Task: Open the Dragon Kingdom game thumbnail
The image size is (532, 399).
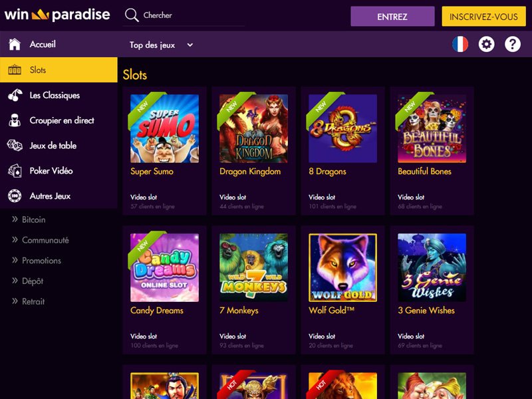Action: point(253,128)
